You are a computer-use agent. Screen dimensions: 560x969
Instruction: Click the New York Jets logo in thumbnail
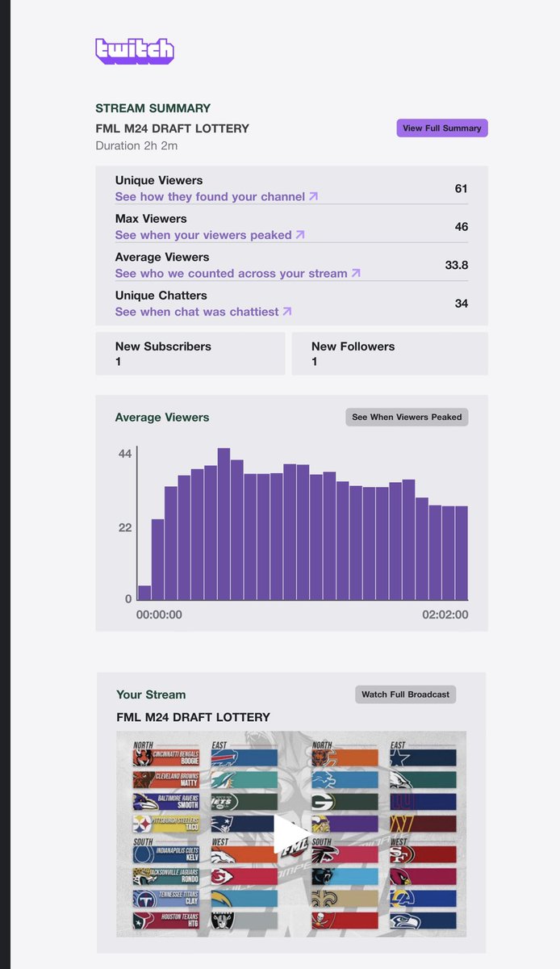click(x=222, y=802)
